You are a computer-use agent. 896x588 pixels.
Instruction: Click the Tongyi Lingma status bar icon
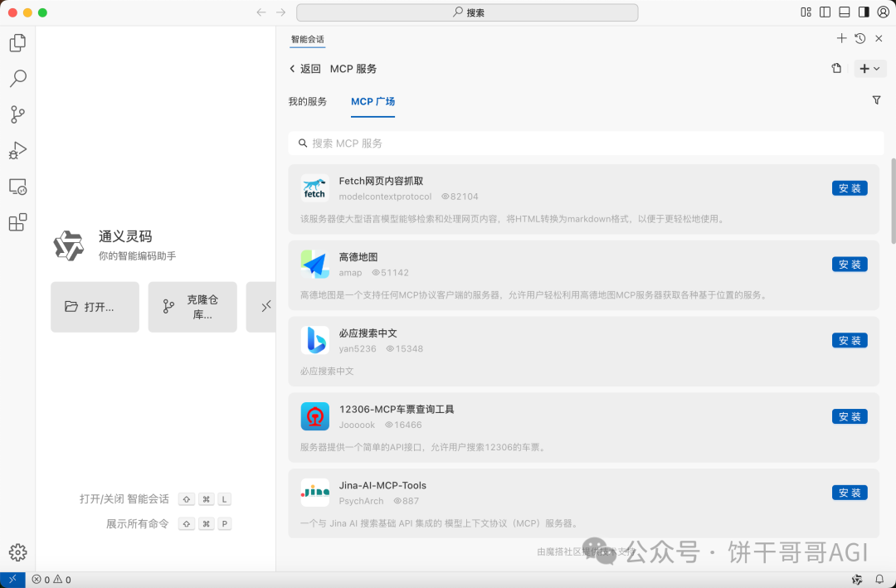tap(856, 580)
